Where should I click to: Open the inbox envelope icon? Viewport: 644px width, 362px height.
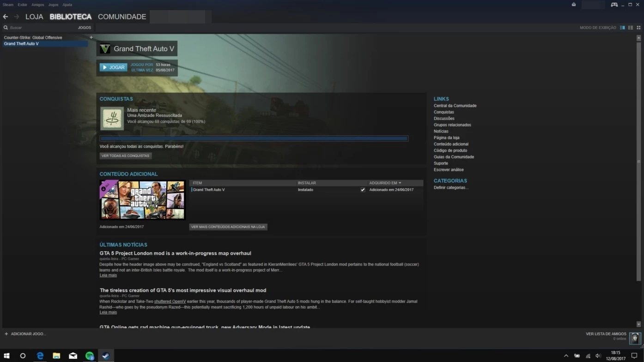click(574, 5)
